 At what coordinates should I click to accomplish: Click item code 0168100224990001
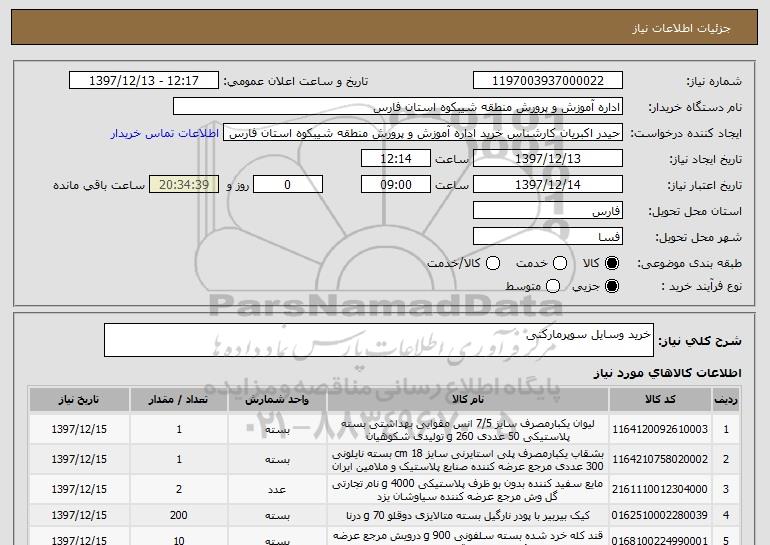point(660,541)
